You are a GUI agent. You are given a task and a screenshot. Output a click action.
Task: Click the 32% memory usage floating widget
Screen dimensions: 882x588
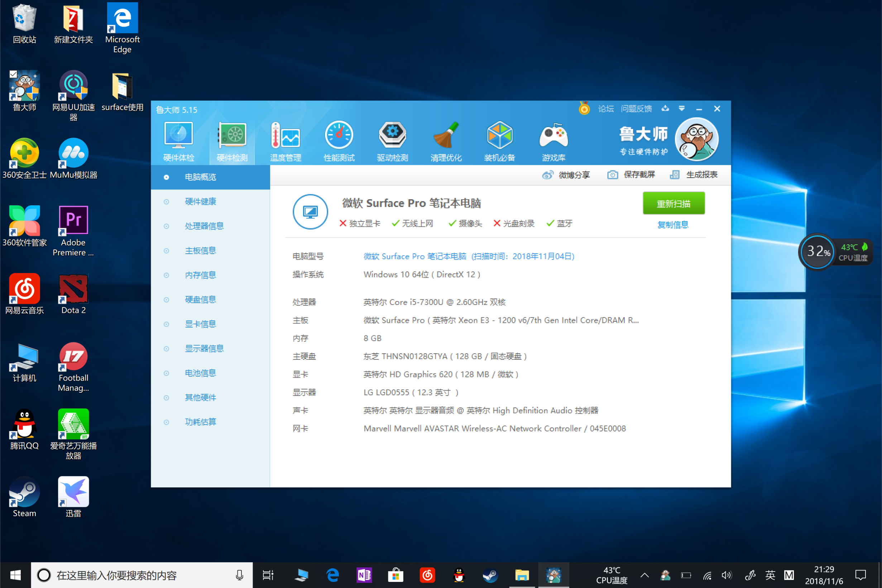coord(817,251)
